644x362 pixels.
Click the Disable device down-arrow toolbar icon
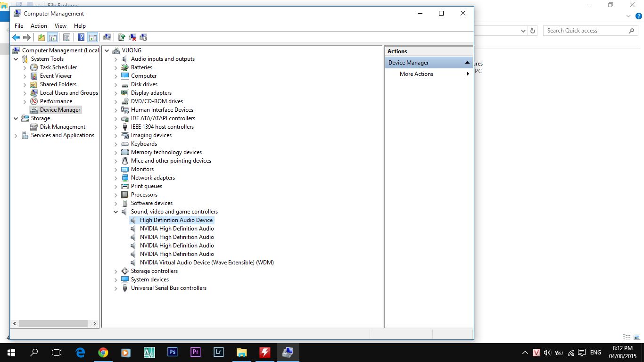click(144, 38)
